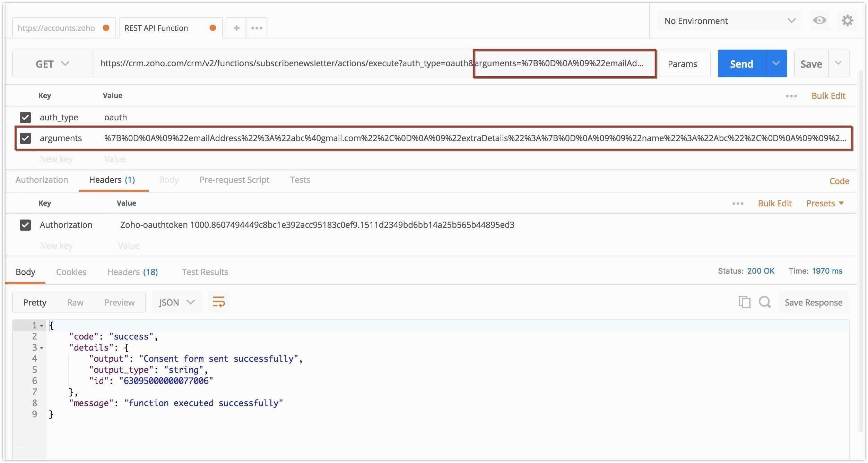
Task: Switch to the Authorization tab
Action: pos(41,179)
